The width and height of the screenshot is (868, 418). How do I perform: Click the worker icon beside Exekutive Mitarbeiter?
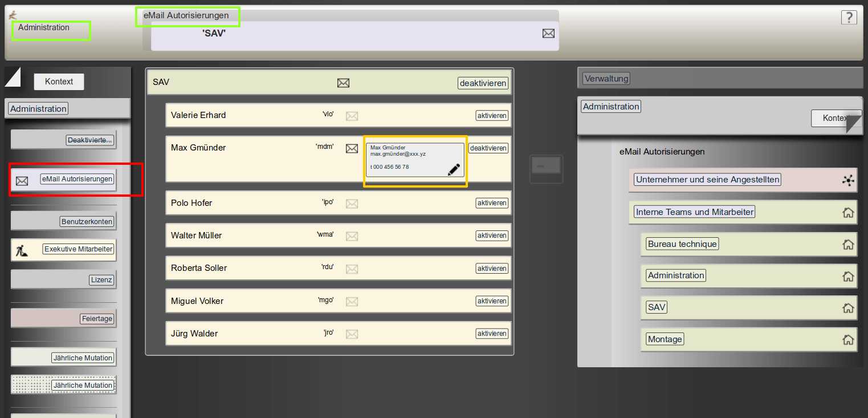22,249
